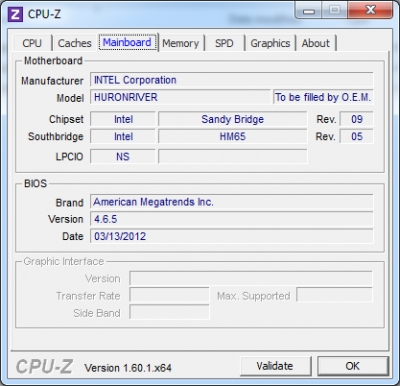The image size is (400, 386).
Task: Close the CPU-Z window
Action: point(371,11)
